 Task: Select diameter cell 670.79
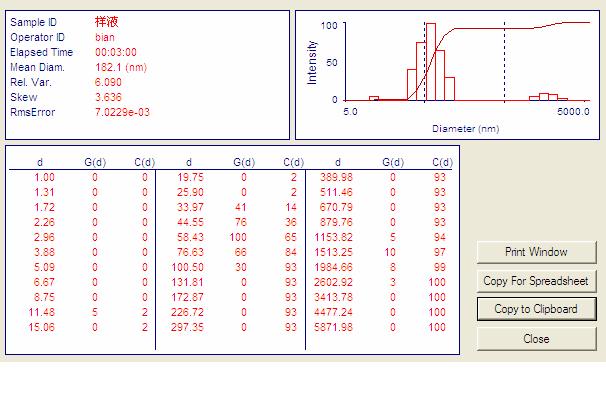click(x=336, y=207)
